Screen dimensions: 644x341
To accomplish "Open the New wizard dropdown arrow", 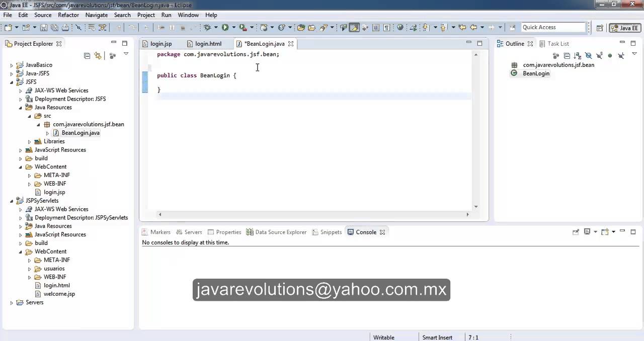I will pyautogui.click(x=17, y=28).
